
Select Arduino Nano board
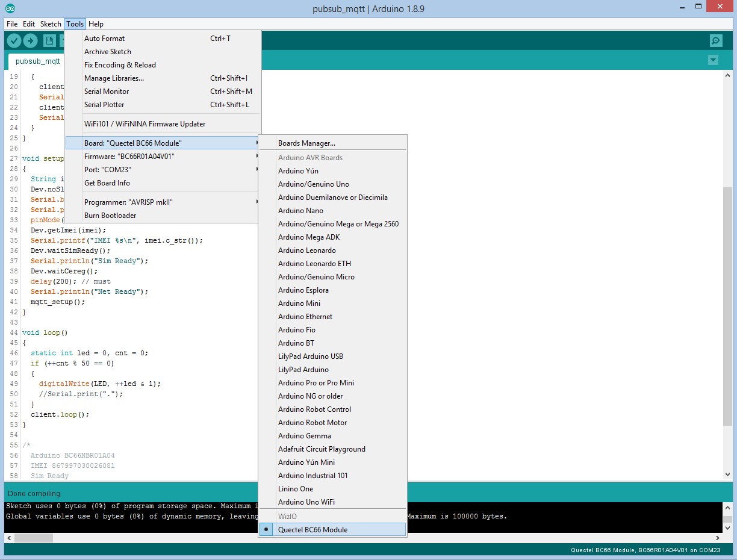(x=332, y=210)
